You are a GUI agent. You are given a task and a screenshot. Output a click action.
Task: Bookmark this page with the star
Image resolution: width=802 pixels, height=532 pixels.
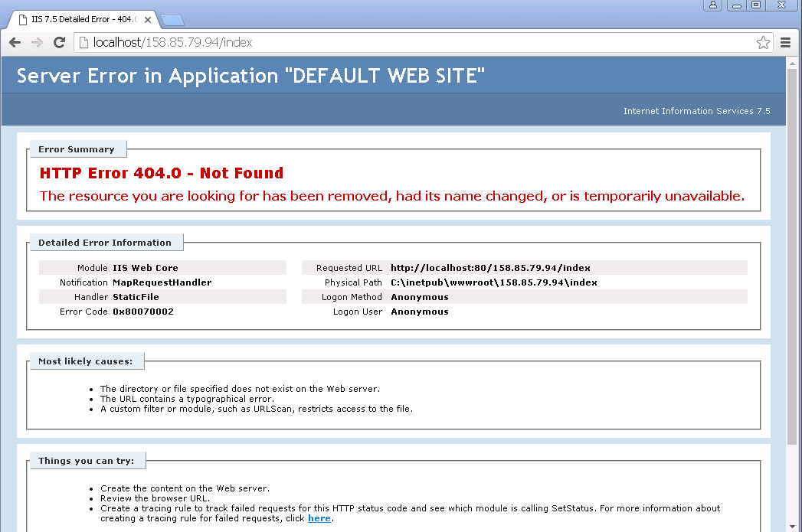763,42
